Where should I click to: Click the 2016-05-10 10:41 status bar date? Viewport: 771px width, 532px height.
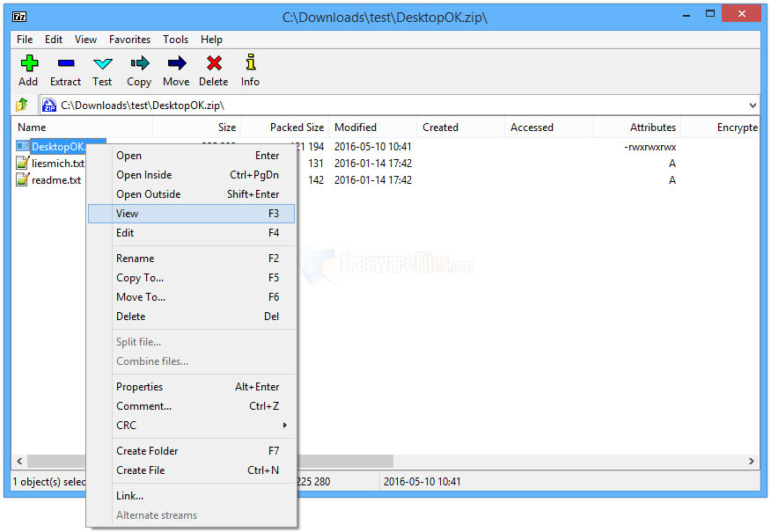(422, 481)
